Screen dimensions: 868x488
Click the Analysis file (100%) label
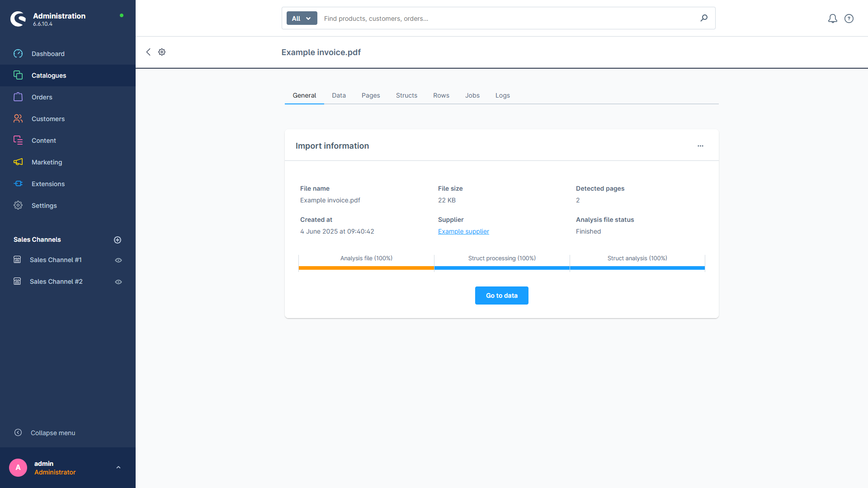366,258
